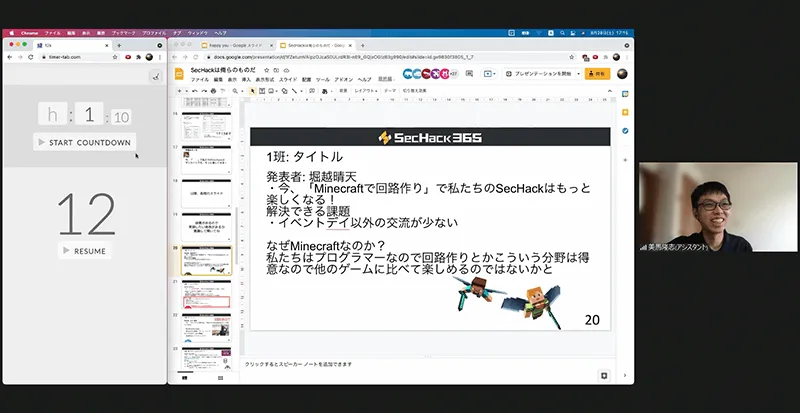The height and width of the screenshot is (413, 800).
Task: Select the cursor arrow tool
Action: (x=253, y=91)
